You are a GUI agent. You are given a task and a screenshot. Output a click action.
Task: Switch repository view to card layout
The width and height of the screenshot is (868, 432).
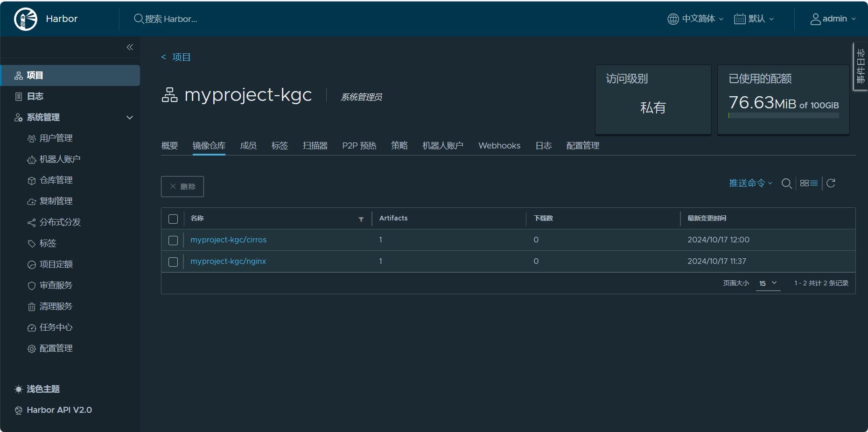click(x=804, y=183)
